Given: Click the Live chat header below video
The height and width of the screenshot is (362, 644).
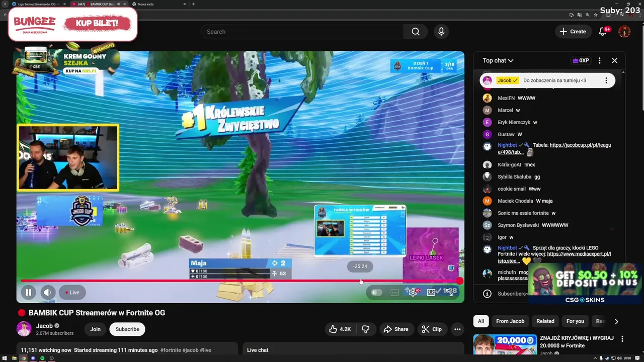Looking at the screenshot, I should [258, 350].
